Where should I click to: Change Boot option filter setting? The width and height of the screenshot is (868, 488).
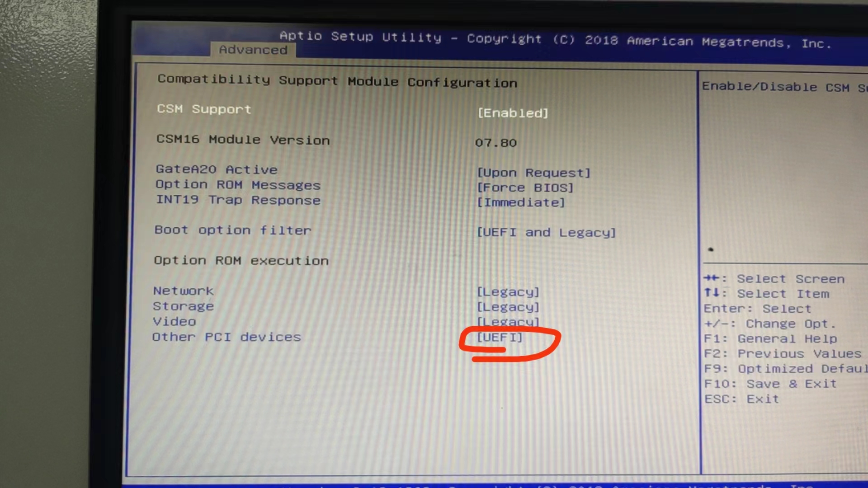[x=546, y=231]
